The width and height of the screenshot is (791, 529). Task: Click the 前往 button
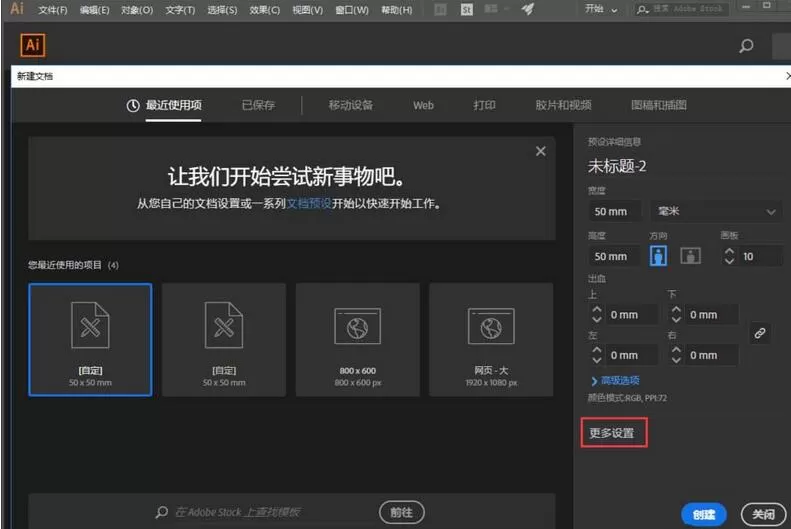click(x=402, y=512)
